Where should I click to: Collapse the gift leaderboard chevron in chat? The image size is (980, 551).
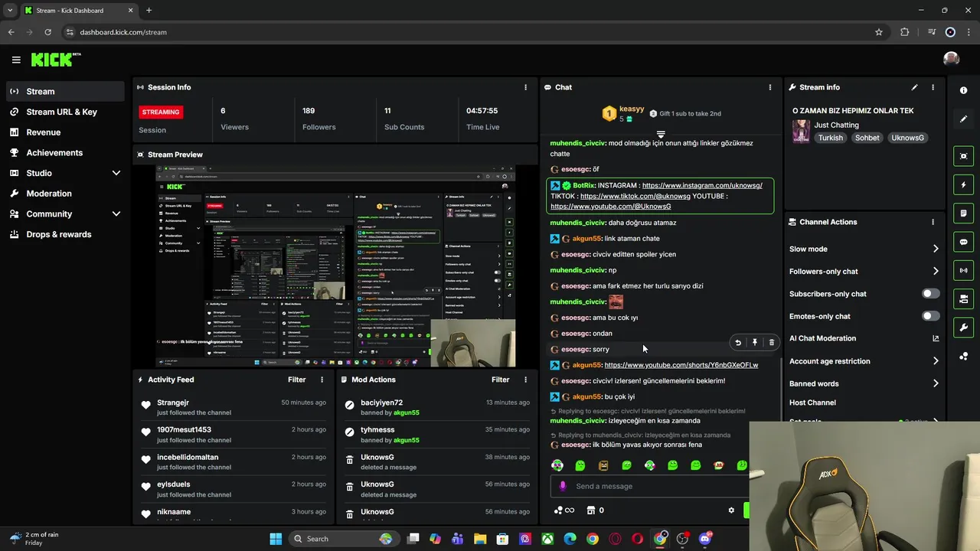tap(661, 134)
